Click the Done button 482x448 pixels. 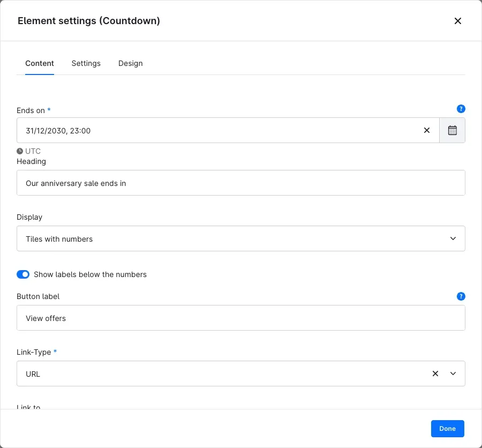point(448,429)
